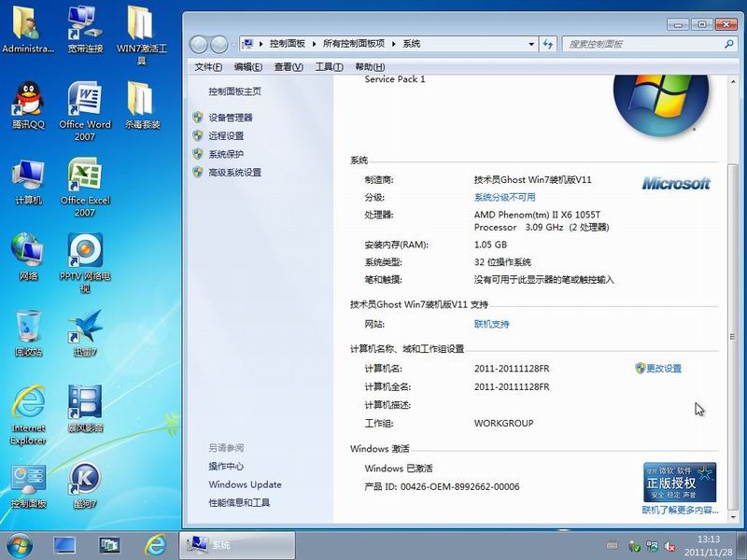Open the 编辑(E) menu
Image resolution: width=747 pixels, height=560 pixels.
tap(247, 67)
